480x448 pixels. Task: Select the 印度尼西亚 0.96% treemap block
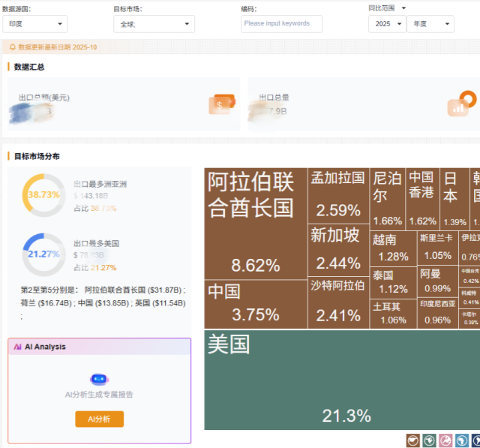tap(438, 314)
